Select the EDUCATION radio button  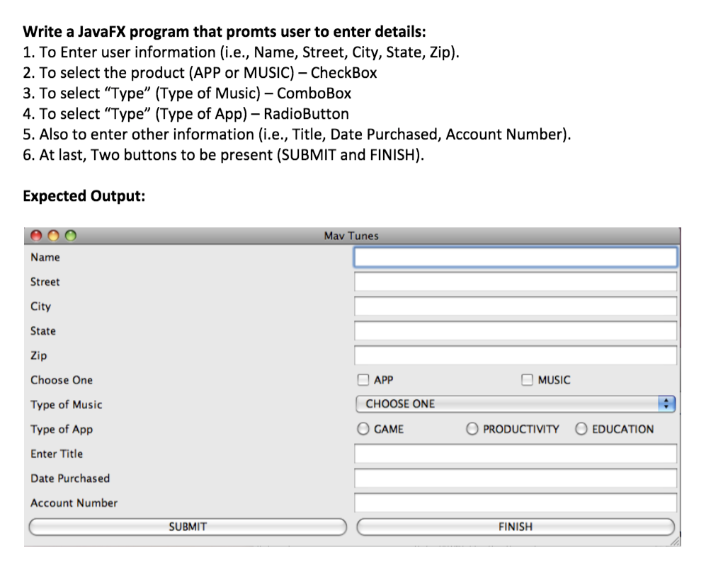click(581, 429)
